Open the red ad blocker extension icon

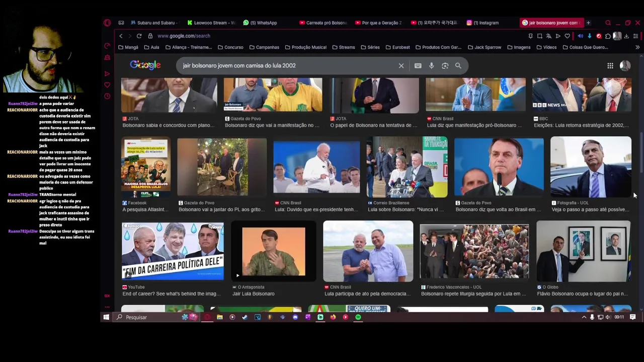(599, 36)
